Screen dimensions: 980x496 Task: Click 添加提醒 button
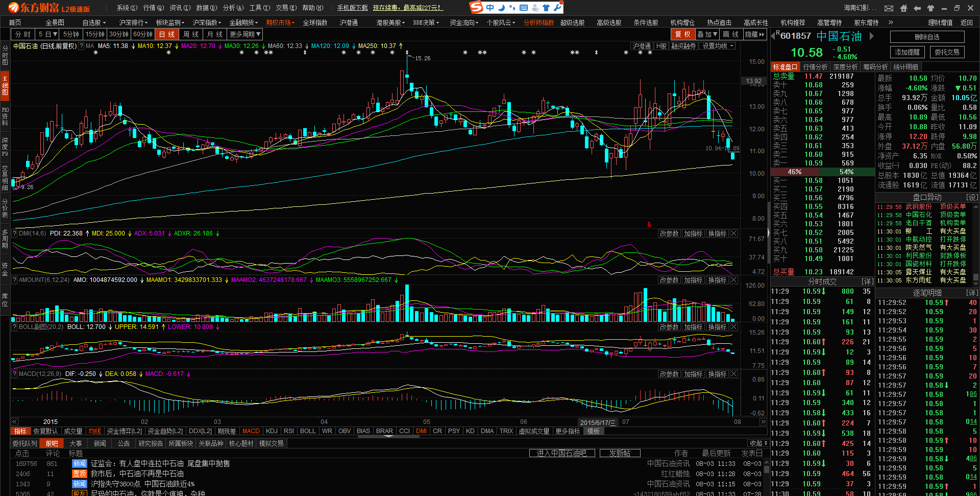point(907,52)
